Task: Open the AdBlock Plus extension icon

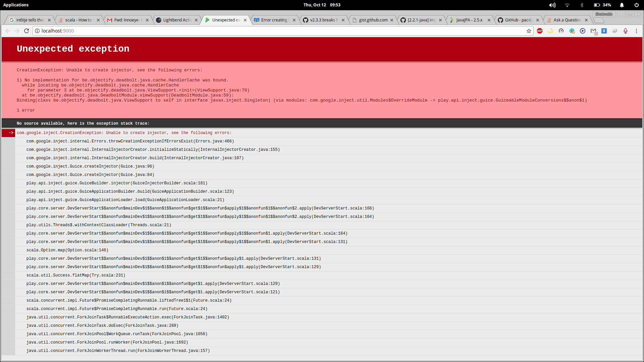Action: (540, 31)
